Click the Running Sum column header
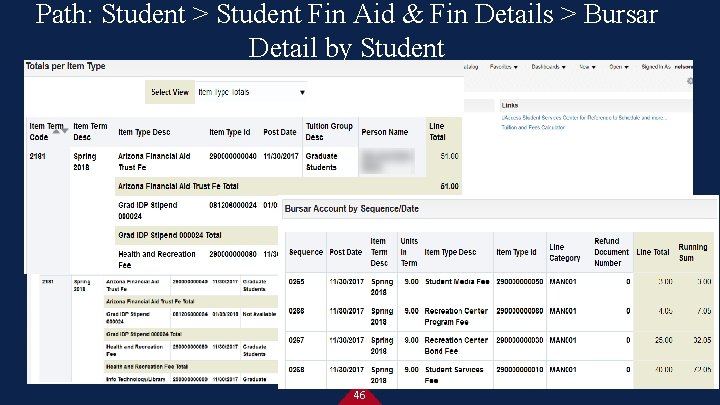The width and height of the screenshot is (720, 405). point(693,253)
